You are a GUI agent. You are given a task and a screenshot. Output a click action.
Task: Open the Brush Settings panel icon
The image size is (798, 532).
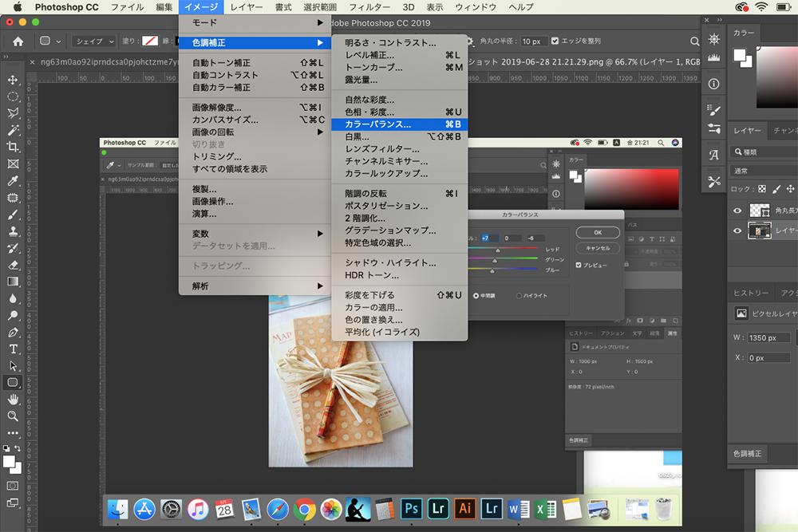point(714,110)
